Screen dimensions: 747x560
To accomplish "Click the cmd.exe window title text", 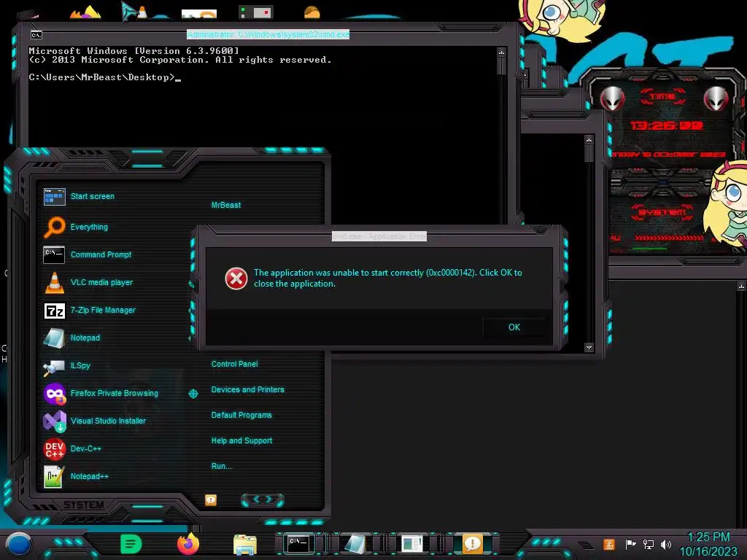I will pos(268,34).
